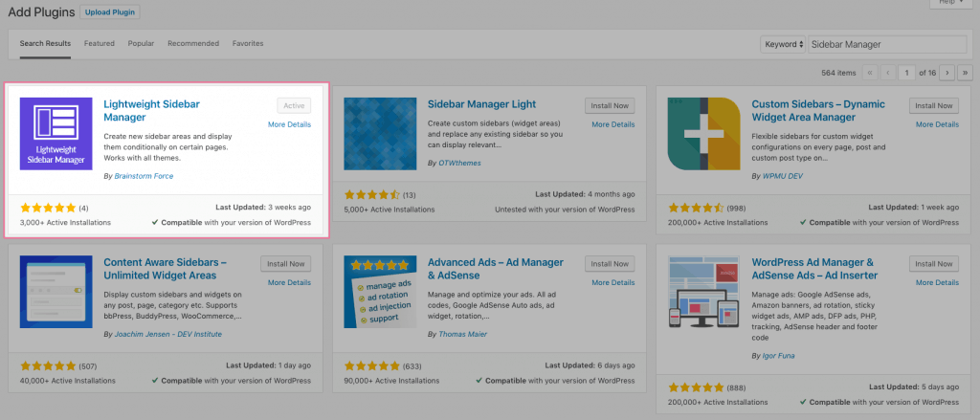This screenshot has height=420, width=980.
Task: View More Details for Lightweight Sidebar Manager
Action: (289, 124)
